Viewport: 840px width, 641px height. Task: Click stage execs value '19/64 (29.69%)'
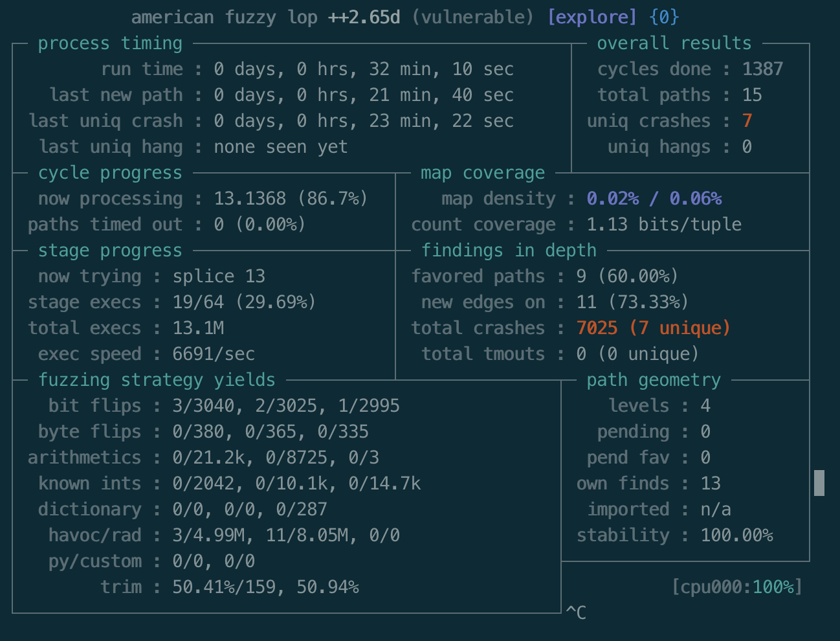(x=245, y=302)
